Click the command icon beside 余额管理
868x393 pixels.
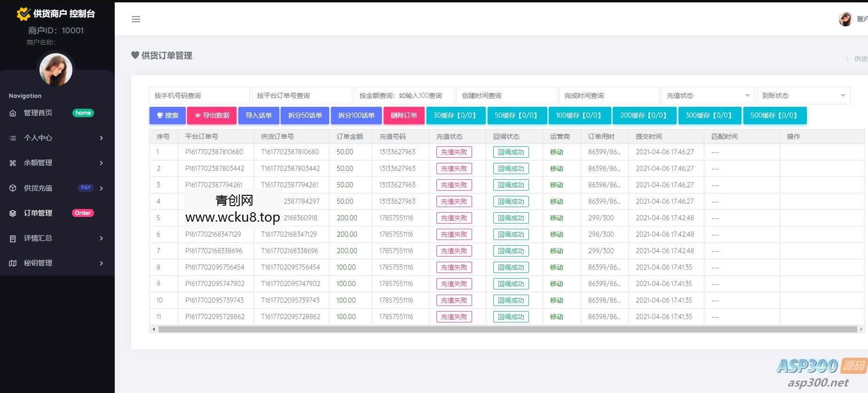[x=13, y=163]
